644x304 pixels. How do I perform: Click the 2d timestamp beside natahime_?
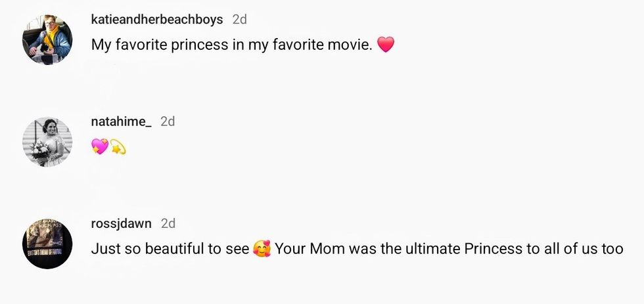[168, 121]
